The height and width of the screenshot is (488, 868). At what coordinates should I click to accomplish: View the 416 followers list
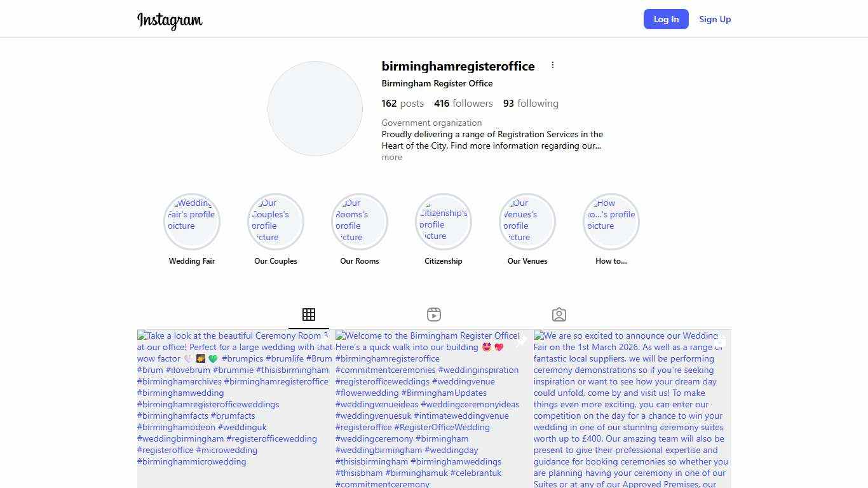click(463, 104)
